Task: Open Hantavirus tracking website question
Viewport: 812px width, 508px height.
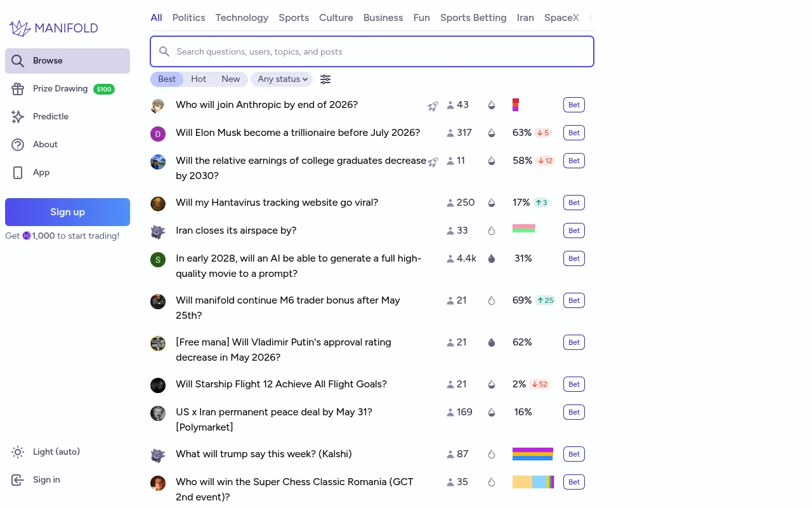Action: click(x=277, y=203)
